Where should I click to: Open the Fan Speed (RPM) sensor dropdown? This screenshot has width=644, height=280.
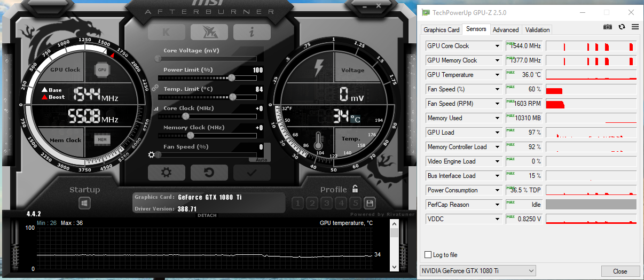(498, 104)
